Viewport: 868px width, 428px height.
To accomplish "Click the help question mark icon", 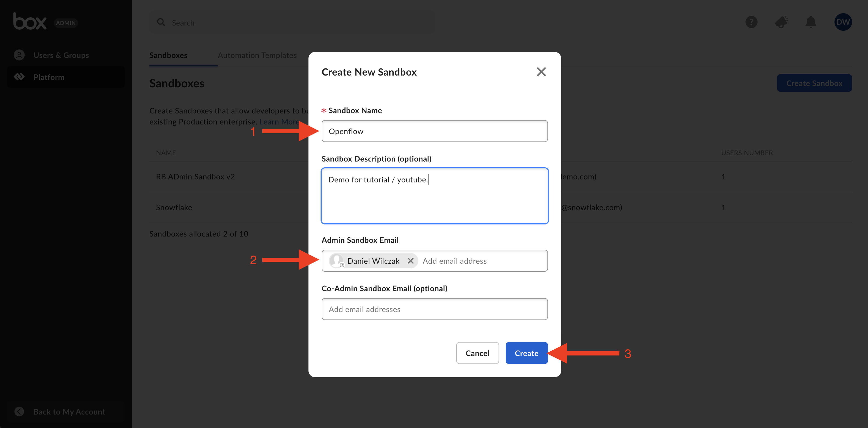I will click(751, 22).
